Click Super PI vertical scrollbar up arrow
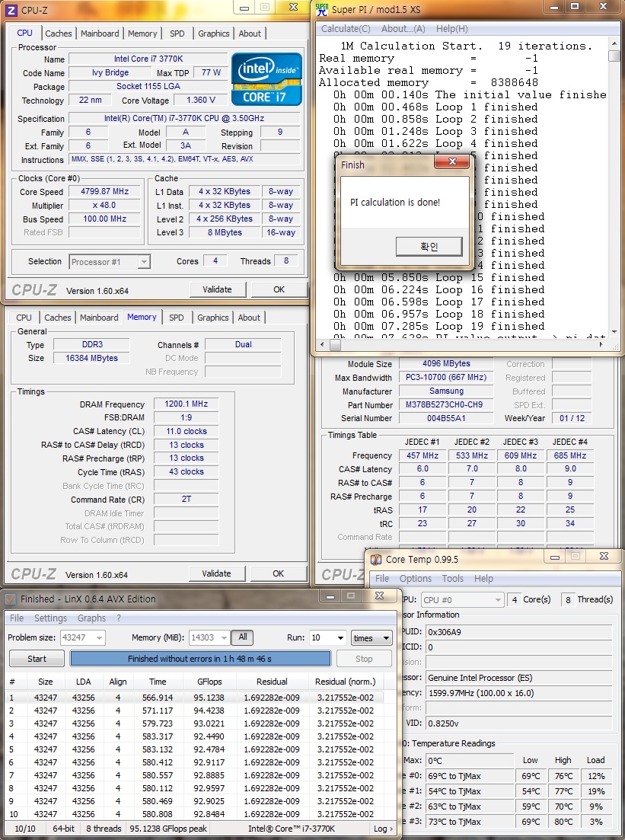This screenshot has width=625, height=840. pos(614,44)
